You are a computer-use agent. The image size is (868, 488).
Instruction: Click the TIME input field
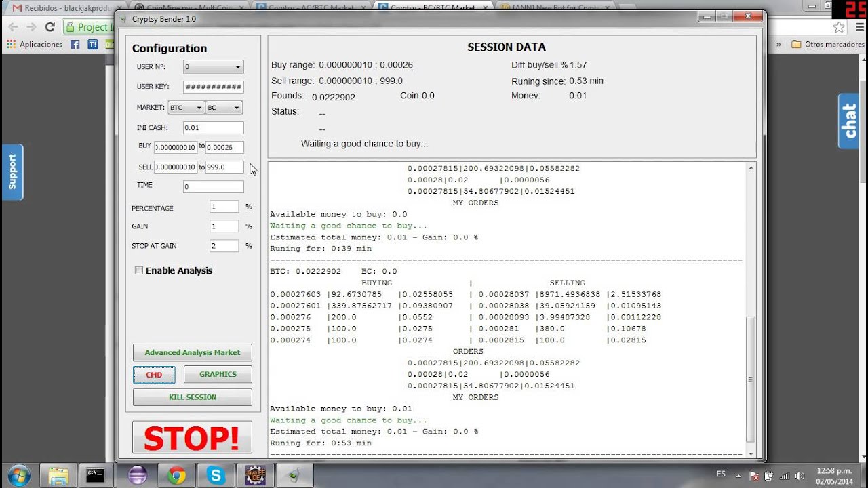(x=213, y=186)
